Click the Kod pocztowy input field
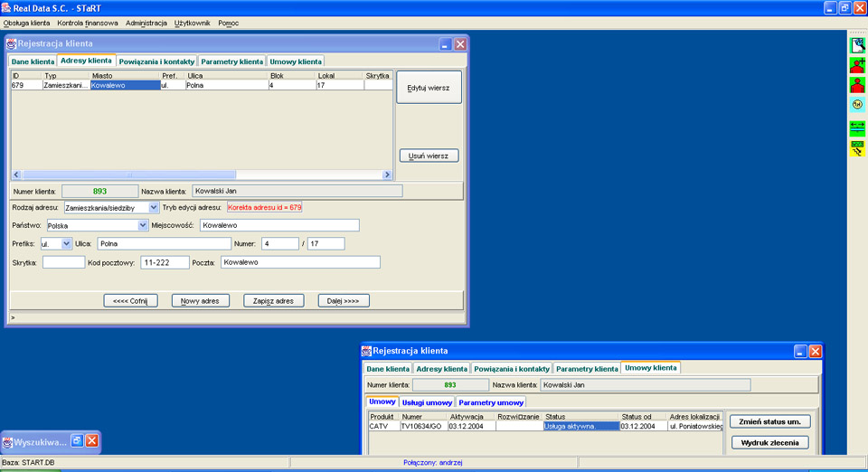This screenshot has width=868, height=472. click(165, 262)
